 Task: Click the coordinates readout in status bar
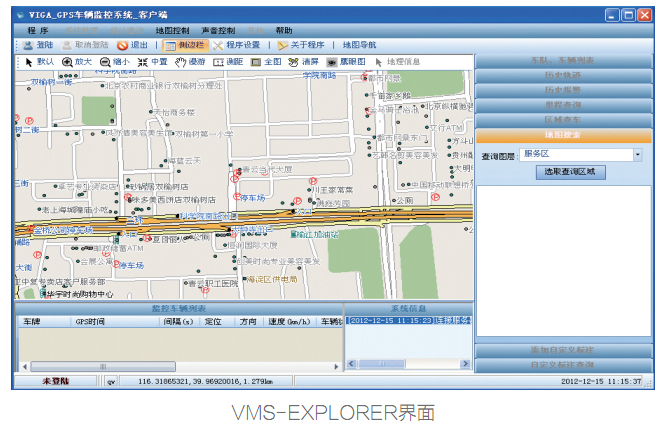point(206,381)
